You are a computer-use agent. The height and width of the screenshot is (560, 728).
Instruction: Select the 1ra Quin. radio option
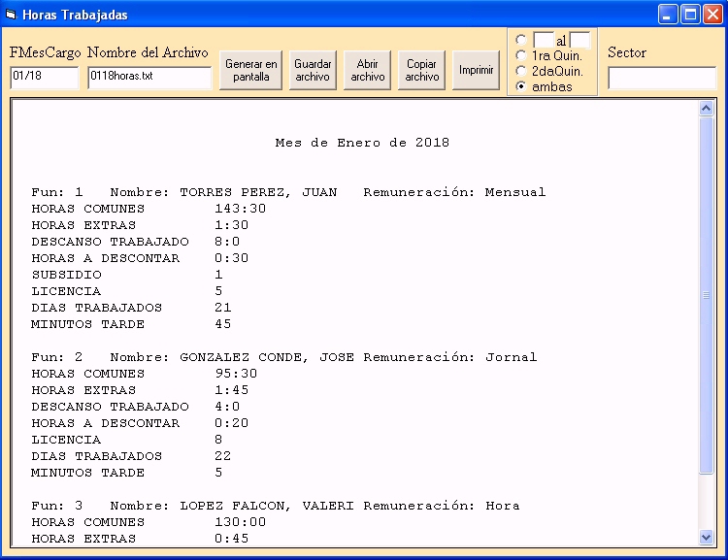click(521, 55)
